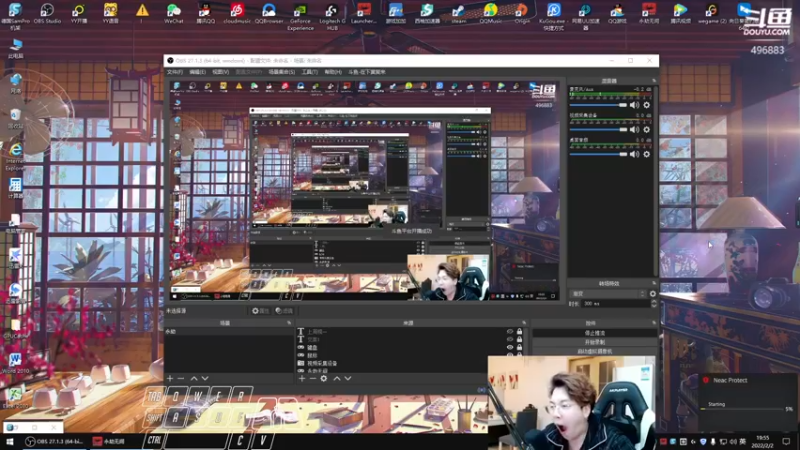Open the help (H) menu in OBS
Screen dimensions: 800x450
(x=333, y=72)
